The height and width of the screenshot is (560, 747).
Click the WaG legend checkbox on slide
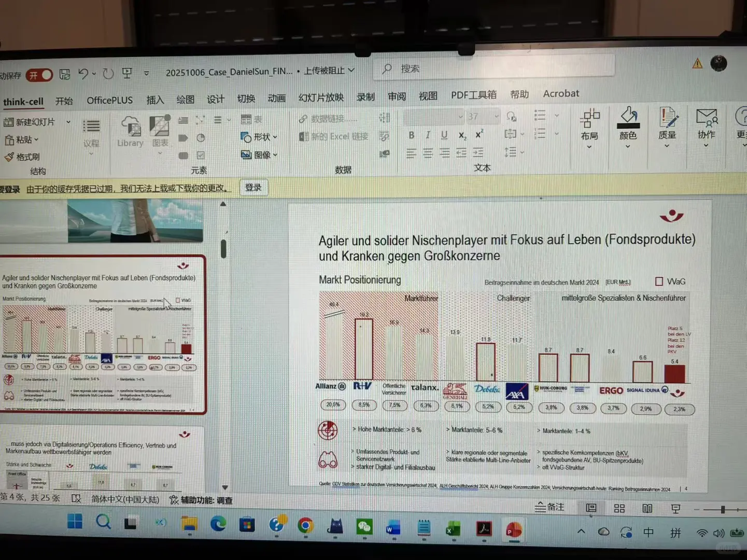click(659, 281)
